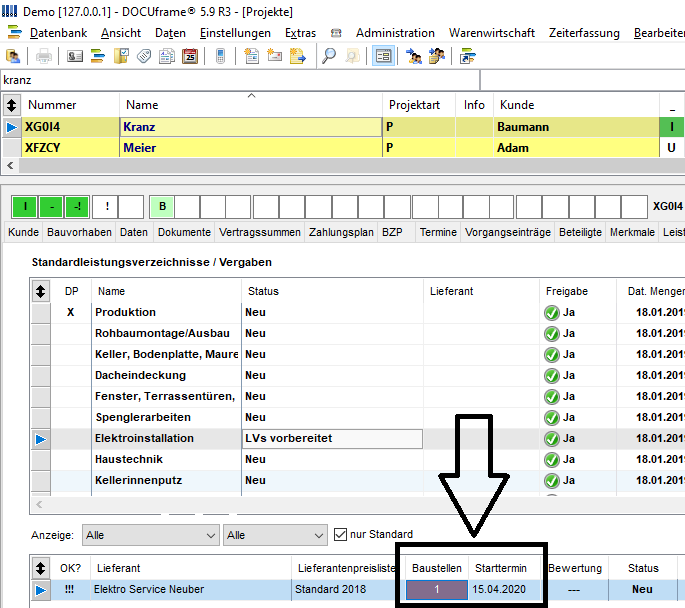Click left arrow of projects horizontal scrollbar

(x=10, y=166)
